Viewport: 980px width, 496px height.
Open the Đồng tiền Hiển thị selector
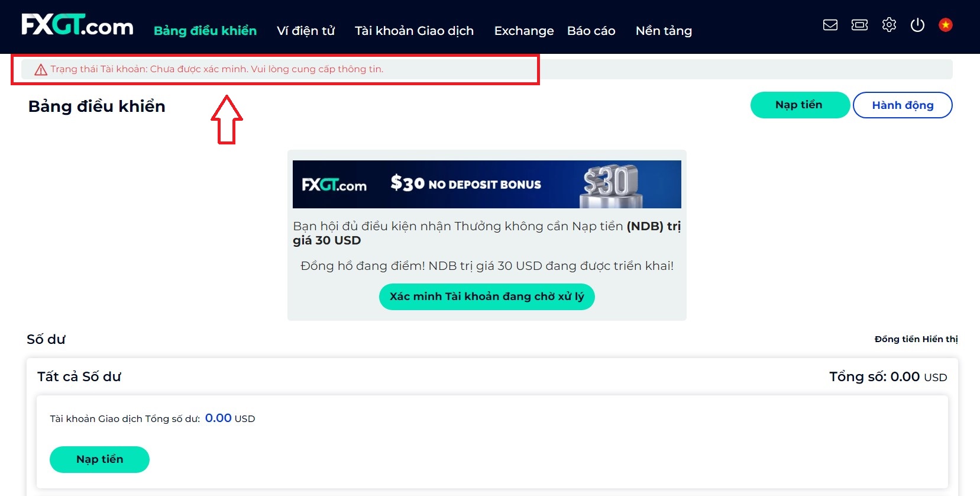point(916,339)
